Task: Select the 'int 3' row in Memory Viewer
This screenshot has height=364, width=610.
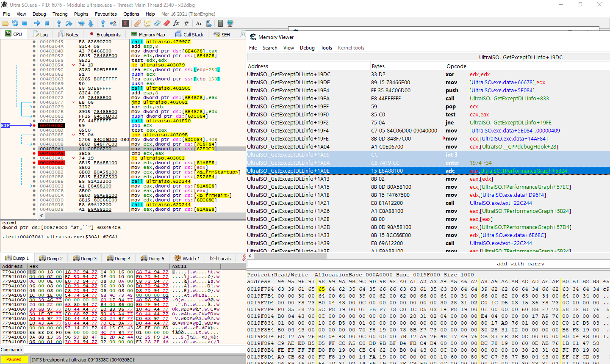Action: tap(428, 155)
